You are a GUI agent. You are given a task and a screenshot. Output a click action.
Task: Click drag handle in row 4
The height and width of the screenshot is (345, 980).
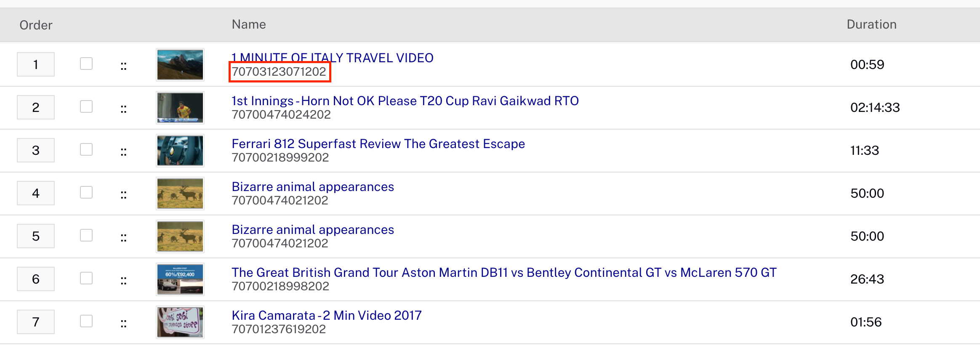coord(123,195)
